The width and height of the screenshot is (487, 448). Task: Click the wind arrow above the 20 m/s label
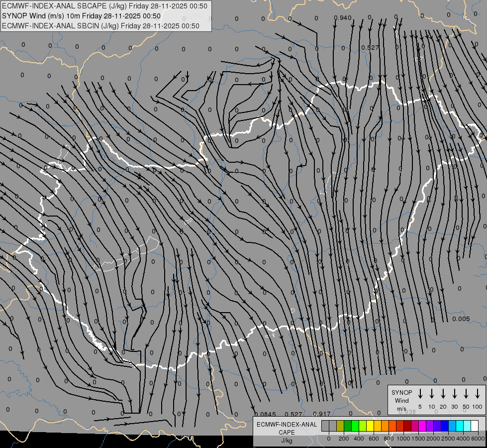tap(443, 394)
